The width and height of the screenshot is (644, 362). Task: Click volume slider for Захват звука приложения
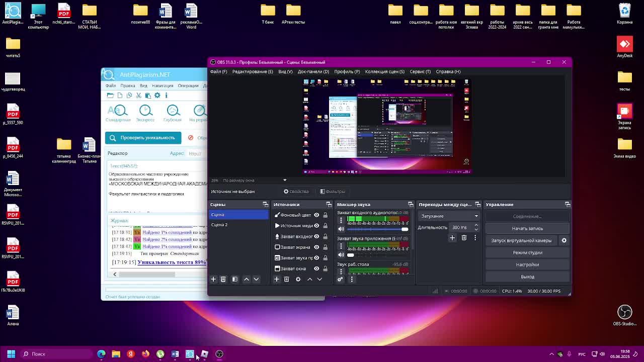(378, 255)
